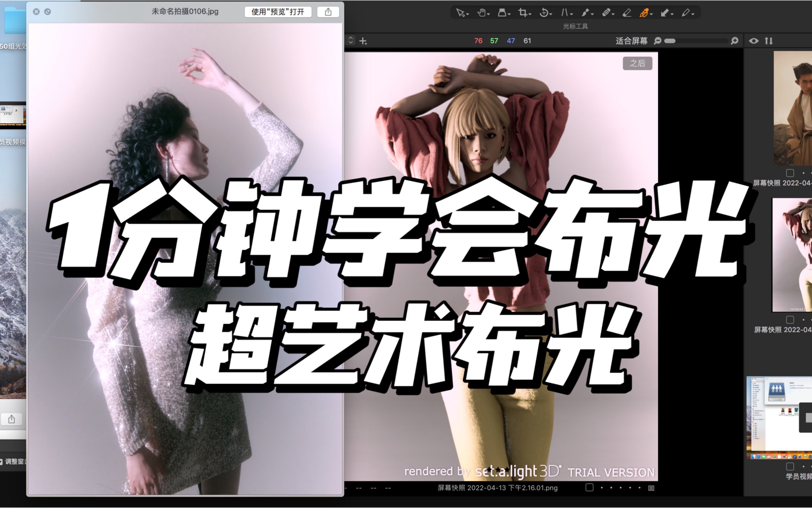Click the share icon in the Quick Look window
This screenshot has width=812, height=508.
click(328, 12)
